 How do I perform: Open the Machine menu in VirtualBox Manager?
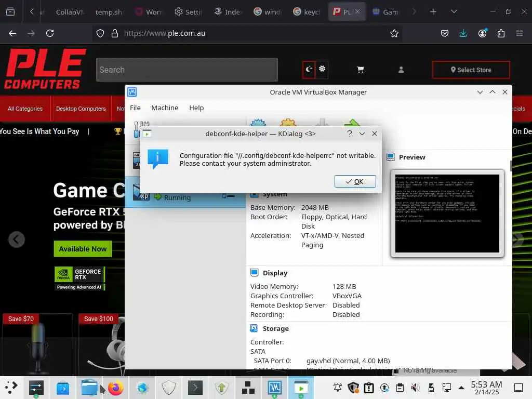(x=165, y=108)
